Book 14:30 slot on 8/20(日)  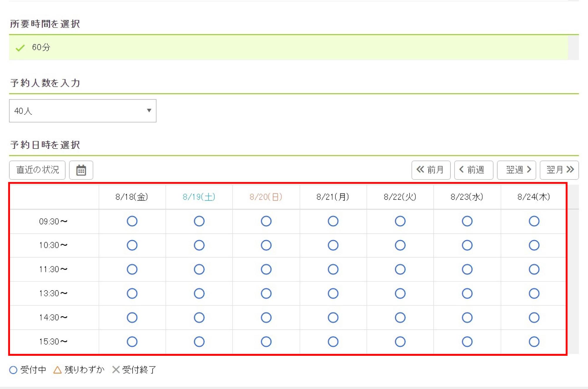pyautogui.click(x=266, y=318)
